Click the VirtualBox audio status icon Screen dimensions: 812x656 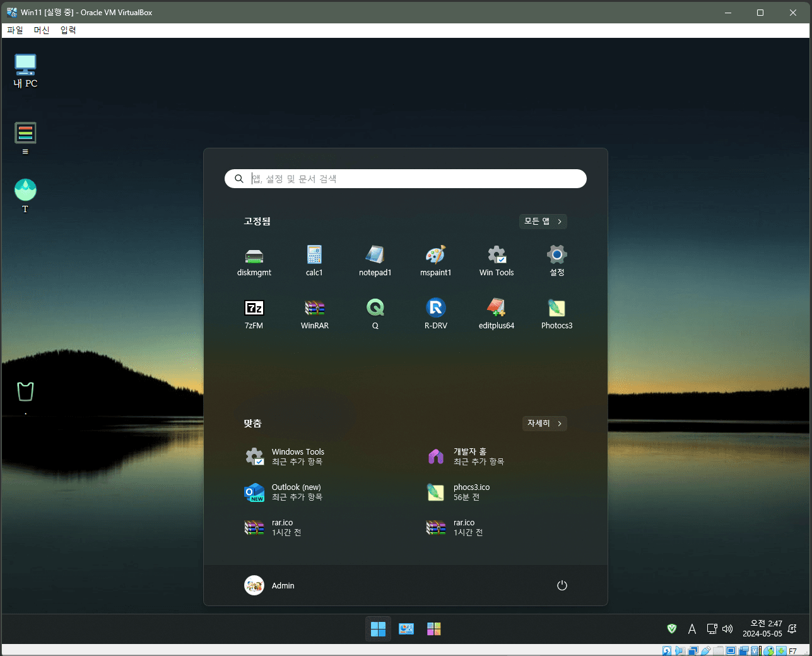click(680, 651)
